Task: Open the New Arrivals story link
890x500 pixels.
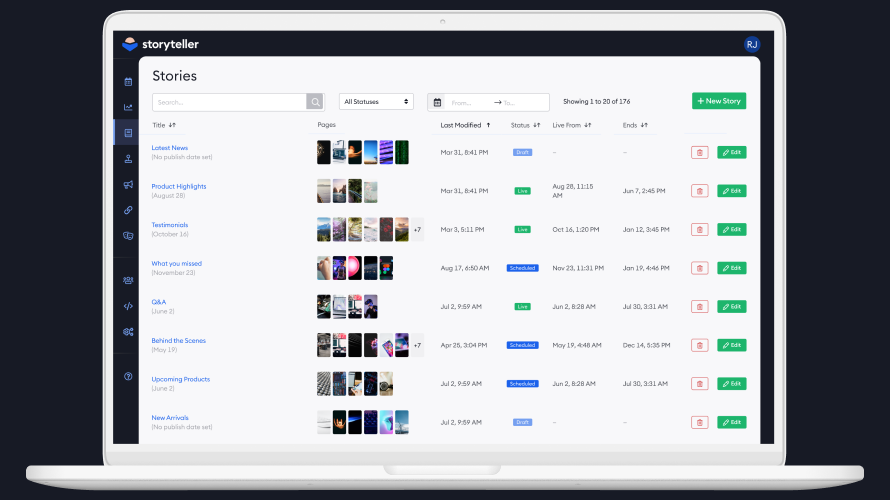Action: [x=170, y=418]
